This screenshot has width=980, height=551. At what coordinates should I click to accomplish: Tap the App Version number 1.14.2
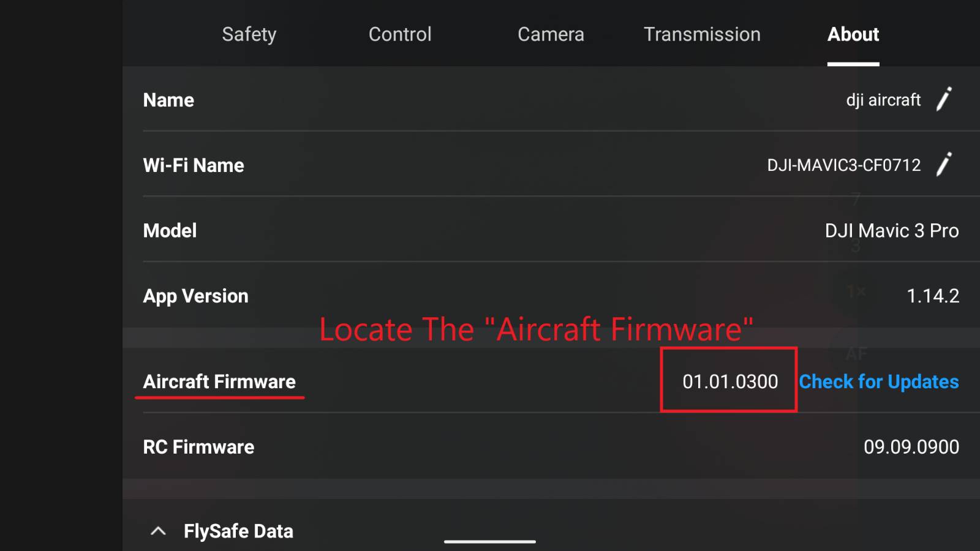(932, 296)
